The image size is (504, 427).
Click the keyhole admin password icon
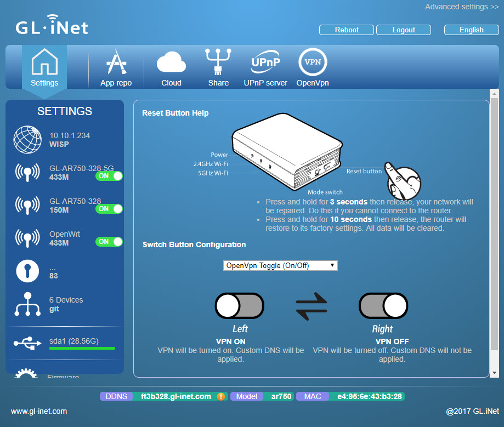(x=27, y=271)
